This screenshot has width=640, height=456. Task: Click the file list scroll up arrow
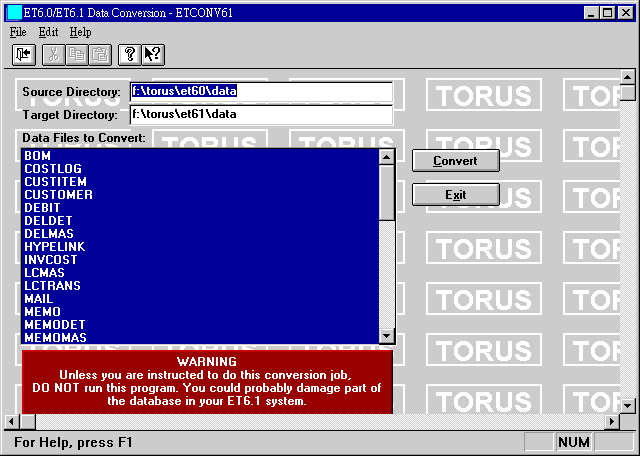tap(387, 157)
